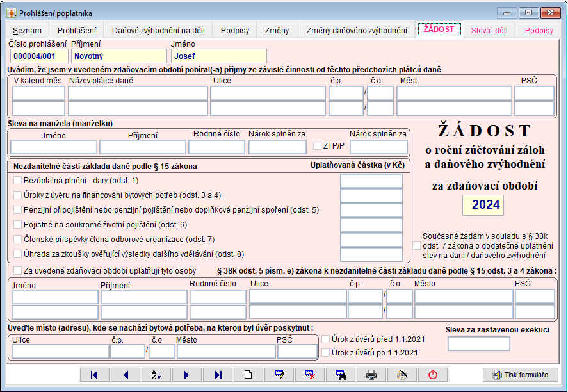Screen dimensions: 568x392
Task: Click the Jméno field containing Josef
Action: pyautogui.click(x=219, y=56)
